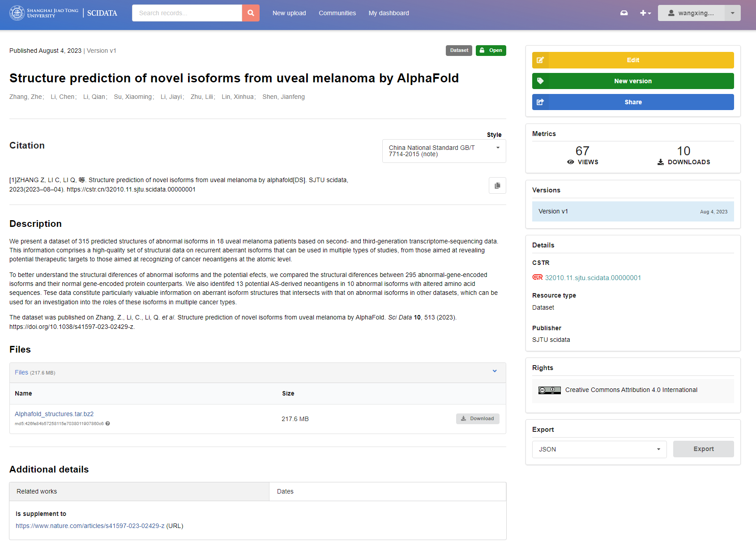The width and height of the screenshot is (756, 545).
Task: Switch to the Related works tab
Action: pos(139,491)
